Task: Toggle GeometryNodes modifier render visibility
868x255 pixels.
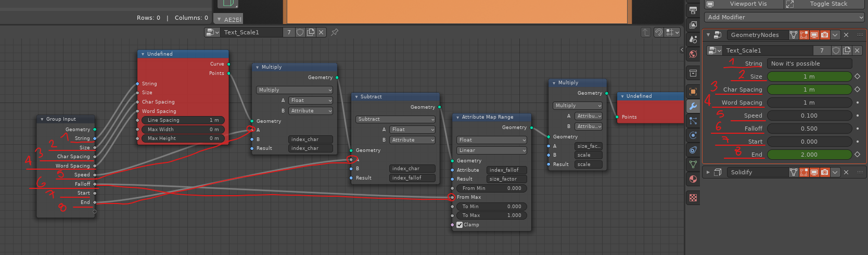Action: coord(825,35)
